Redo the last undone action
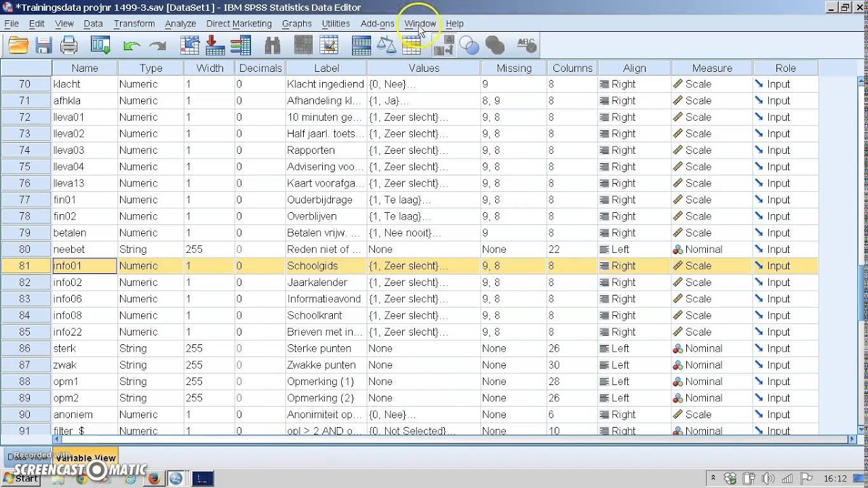868x488 pixels. tap(158, 45)
